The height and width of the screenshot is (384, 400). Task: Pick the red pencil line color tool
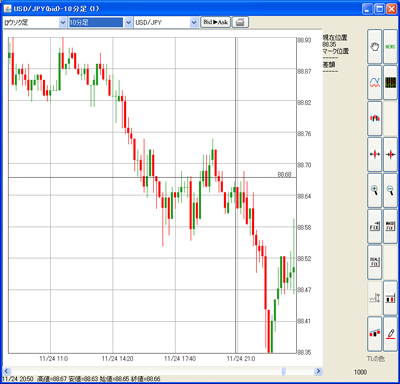coord(390,334)
